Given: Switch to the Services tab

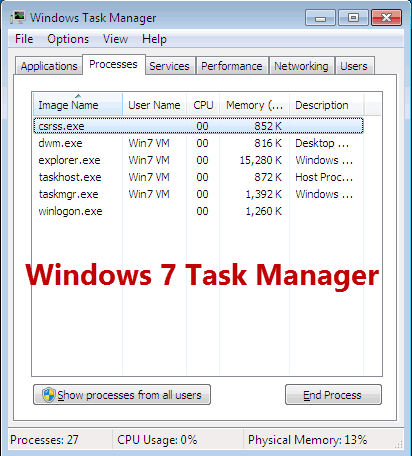Looking at the screenshot, I should click(x=169, y=66).
